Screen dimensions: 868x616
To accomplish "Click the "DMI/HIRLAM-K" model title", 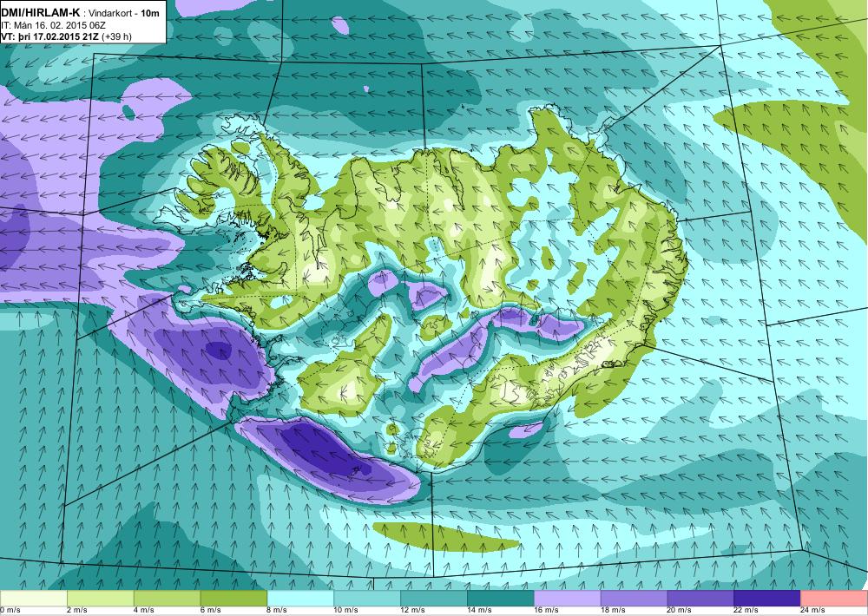I will (41, 13).
